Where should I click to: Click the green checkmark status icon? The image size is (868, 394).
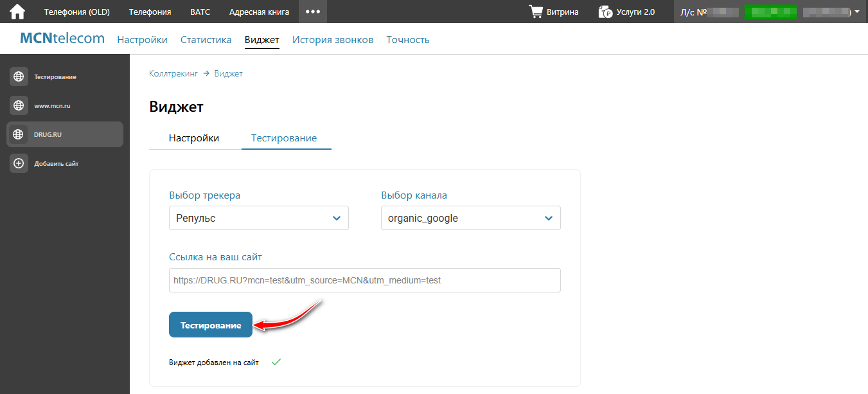point(276,363)
